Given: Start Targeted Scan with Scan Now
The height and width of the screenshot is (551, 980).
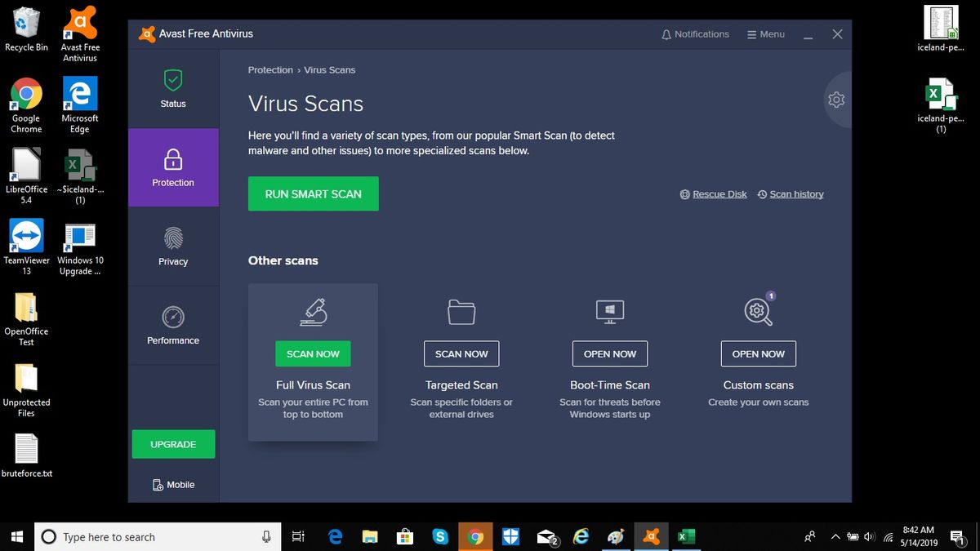Looking at the screenshot, I should click(461, 353).
